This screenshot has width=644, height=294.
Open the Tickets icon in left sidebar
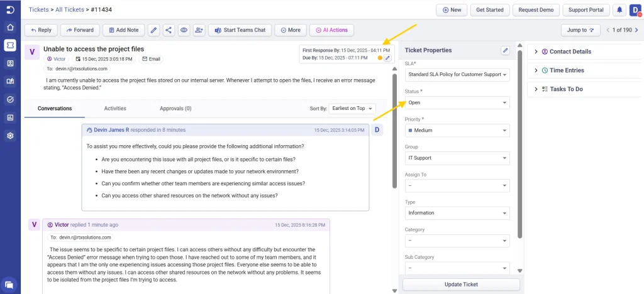[10, 45]
